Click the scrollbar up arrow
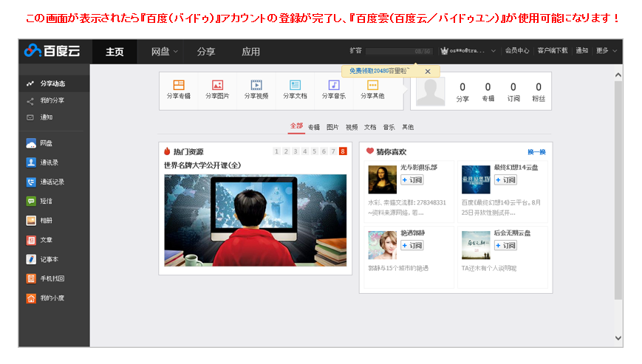Image resolution: width=642 pixels, height=364 pixels. pyautogui.click(x=618, y=75)
